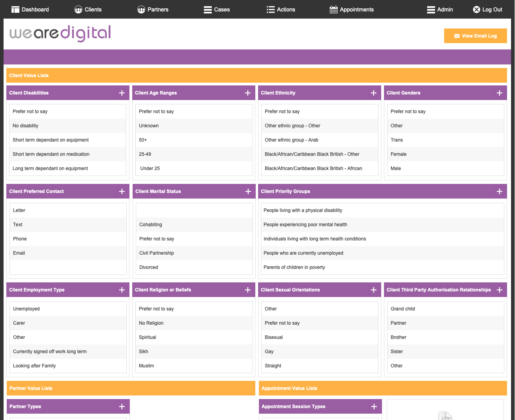Add a new Client Priority Groups value
The width and height of the screenshot is (515, 420).
click(500, 191)
